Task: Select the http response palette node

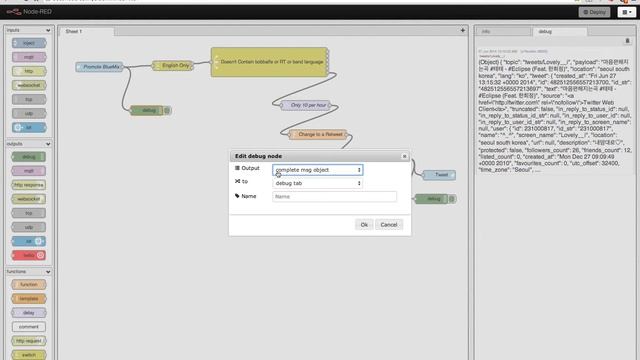Action: click(x=29, y=185)
